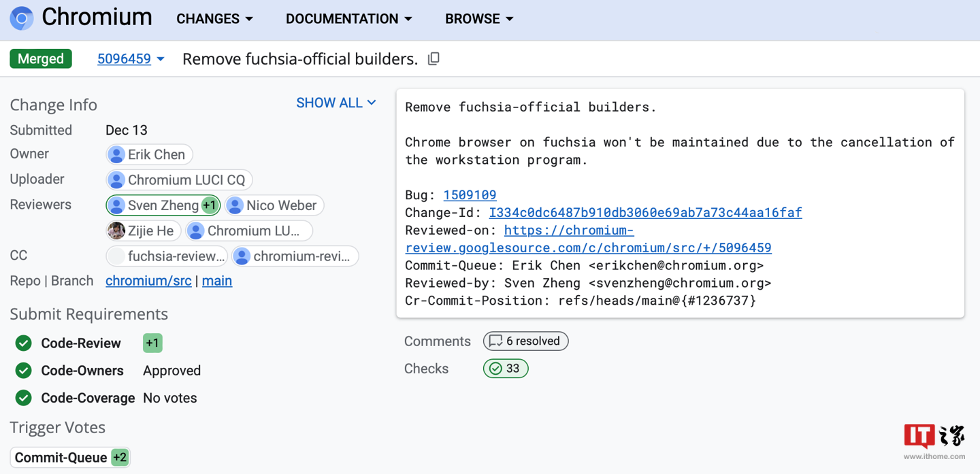Image resolution: width=980 pixels, height=474 pixels.
Task: Click the Code-Coverage green check icon
Action: coord(24,398)
